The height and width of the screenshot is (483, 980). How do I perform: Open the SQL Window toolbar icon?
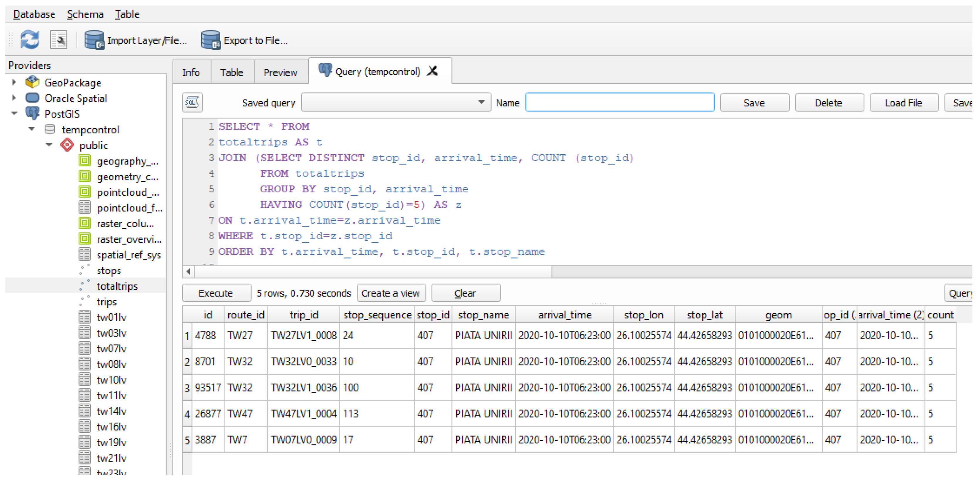(59, 40)
